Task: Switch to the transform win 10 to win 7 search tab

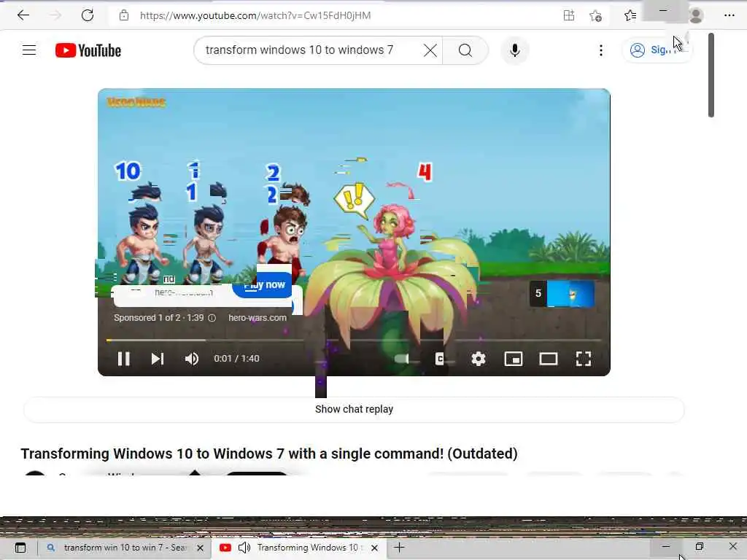Action: pos(125,548)
